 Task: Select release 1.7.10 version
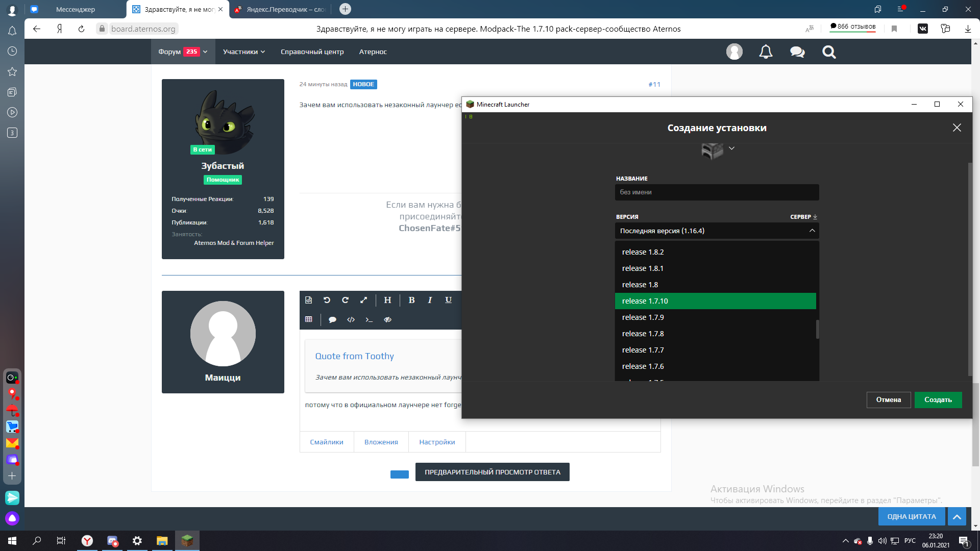(716, 301)
